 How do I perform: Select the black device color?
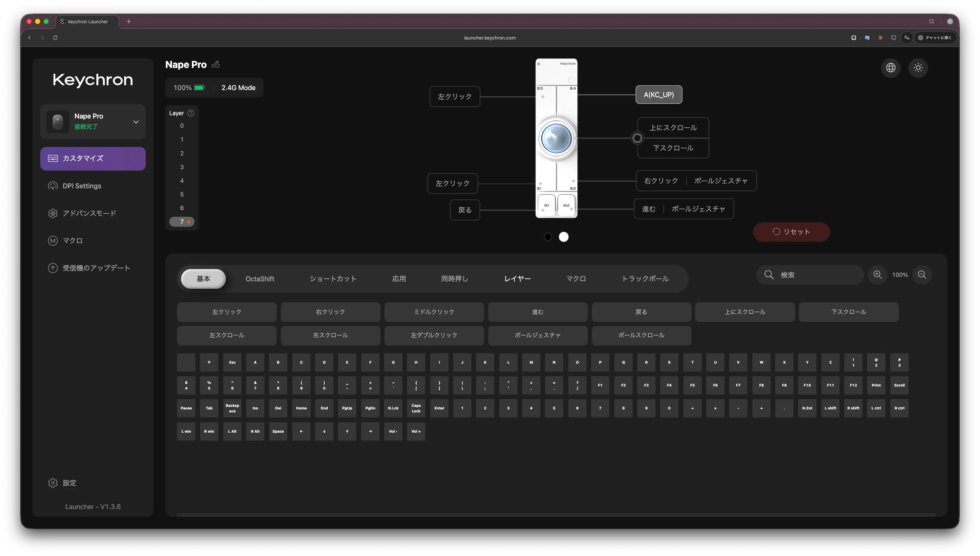pos(548,237)
